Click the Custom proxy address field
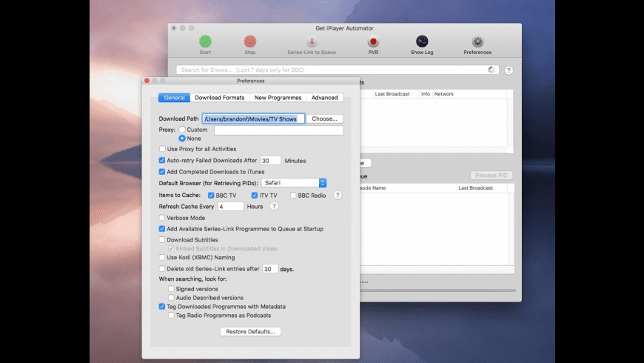Screen dimensions: 644x363 pos(278,130)
